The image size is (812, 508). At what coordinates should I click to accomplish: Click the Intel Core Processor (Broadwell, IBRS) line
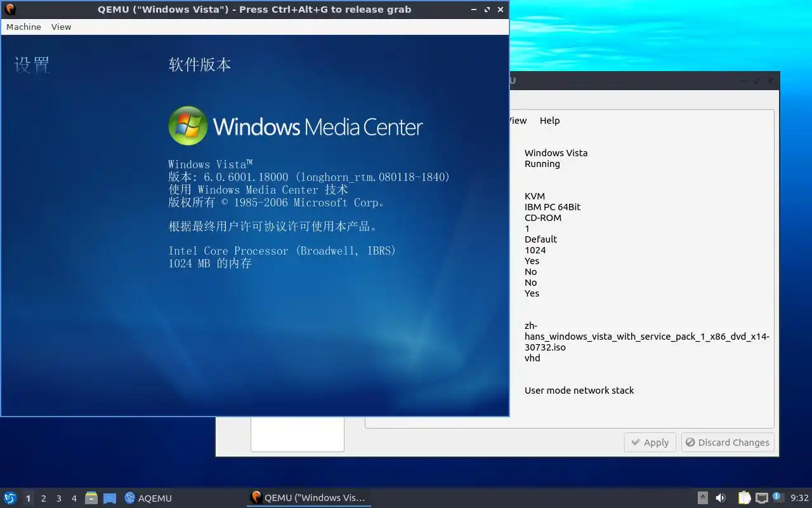tap(282, 251)
